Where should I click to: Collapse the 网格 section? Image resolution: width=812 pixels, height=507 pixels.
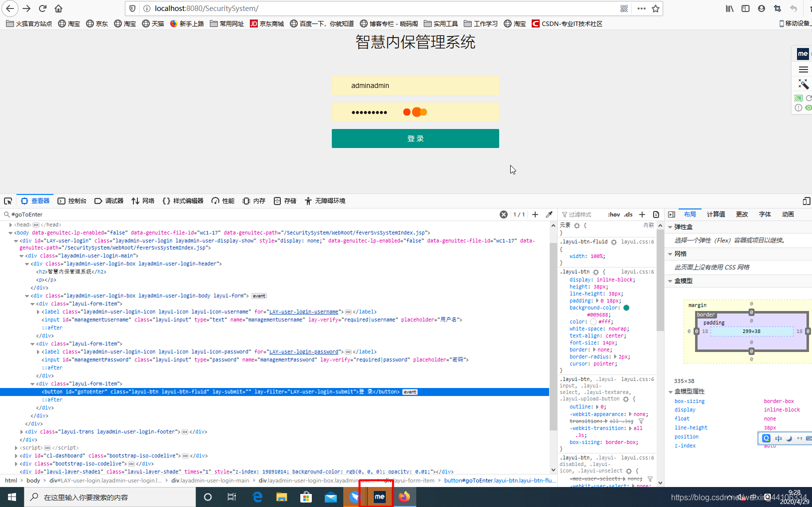[x=670, y=254]
